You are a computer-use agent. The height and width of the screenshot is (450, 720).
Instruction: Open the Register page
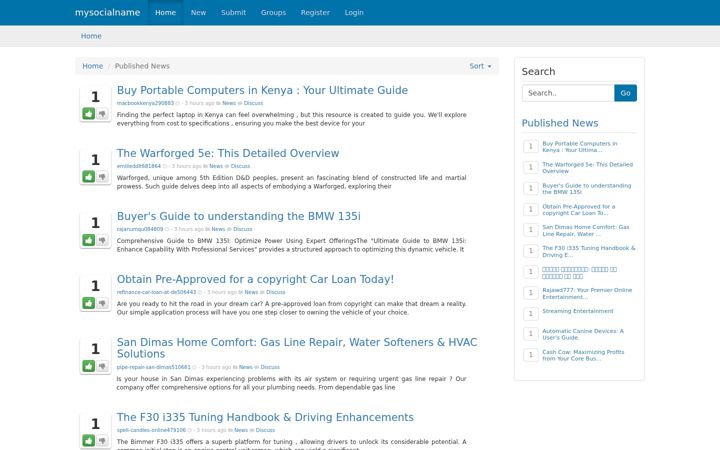[315, 12]
